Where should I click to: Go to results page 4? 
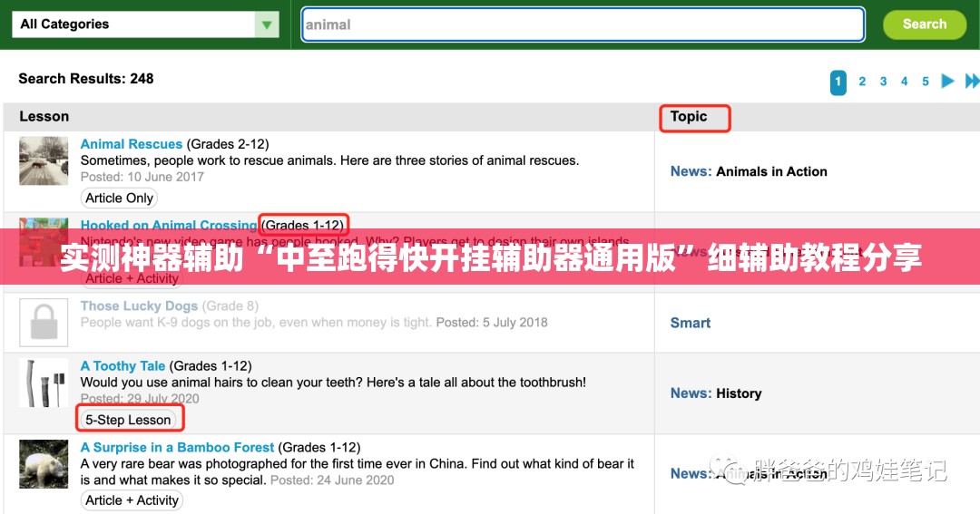[x=905, y=82]
